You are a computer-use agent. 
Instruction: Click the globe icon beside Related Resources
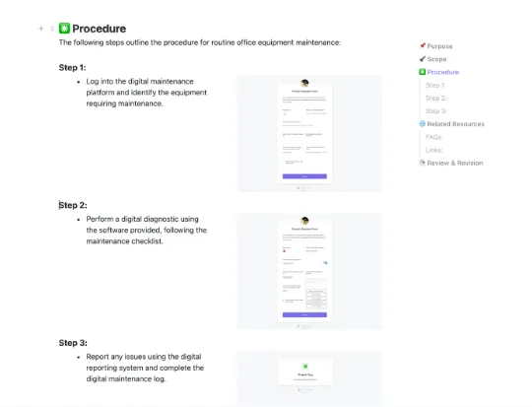click(x=423, y=123)
